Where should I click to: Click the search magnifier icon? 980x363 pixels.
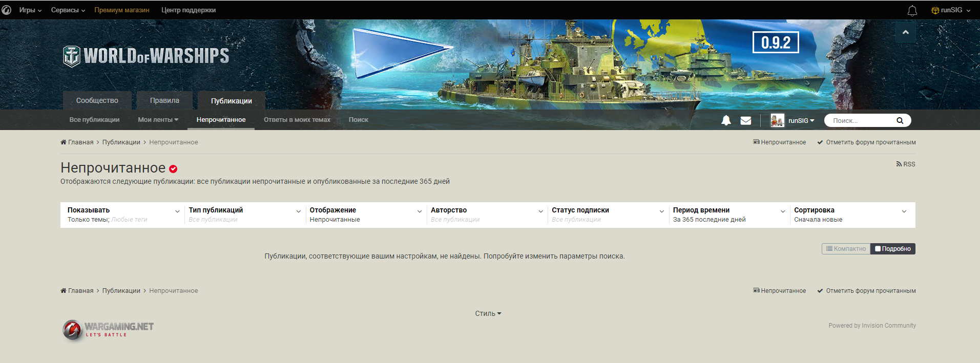coord(900,121)
